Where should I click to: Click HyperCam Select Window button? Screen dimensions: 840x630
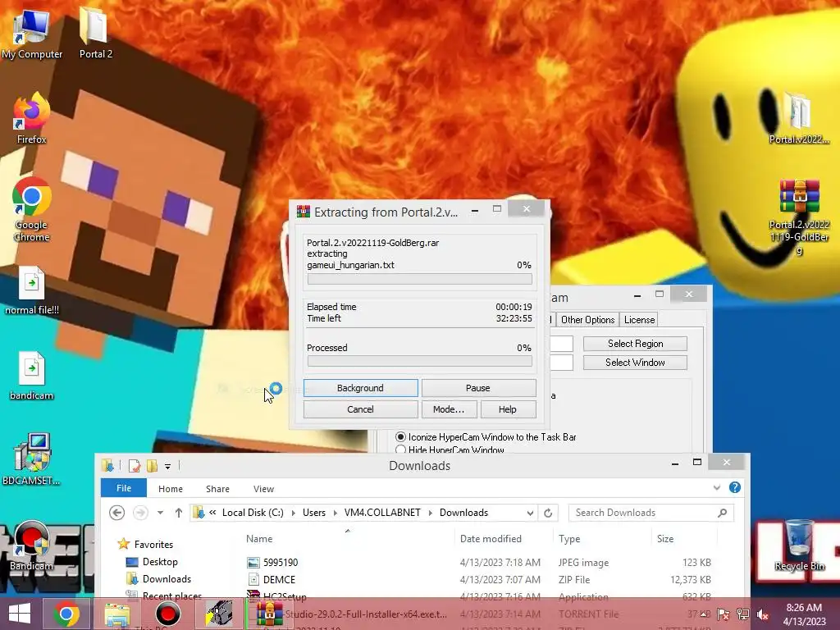636,363
